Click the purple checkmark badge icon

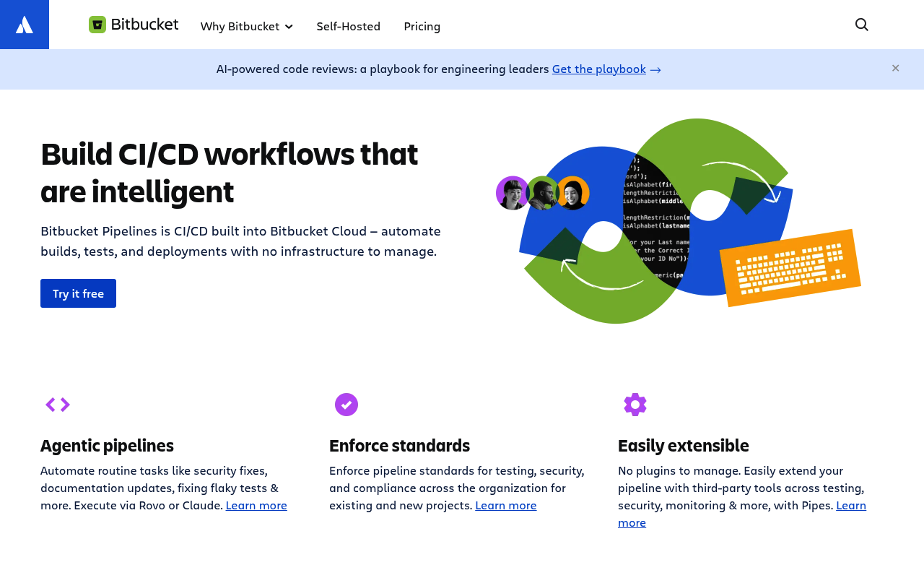[x=346, y=405]
